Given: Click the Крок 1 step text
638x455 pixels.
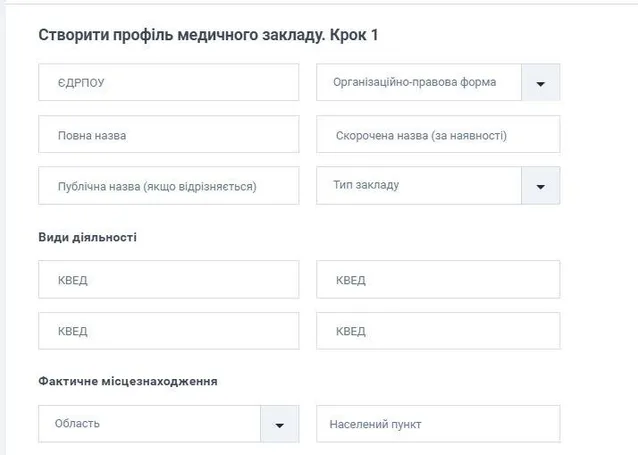Looking at the screenshot, I should [354, 35].
